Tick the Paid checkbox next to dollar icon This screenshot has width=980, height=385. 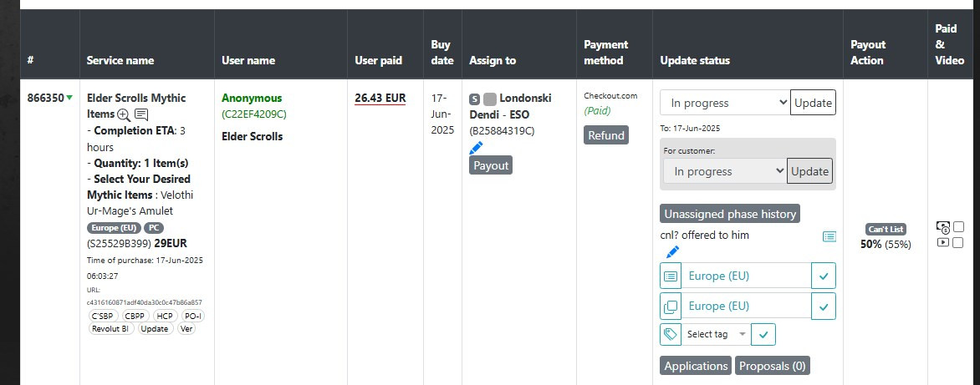click(959, 226)
